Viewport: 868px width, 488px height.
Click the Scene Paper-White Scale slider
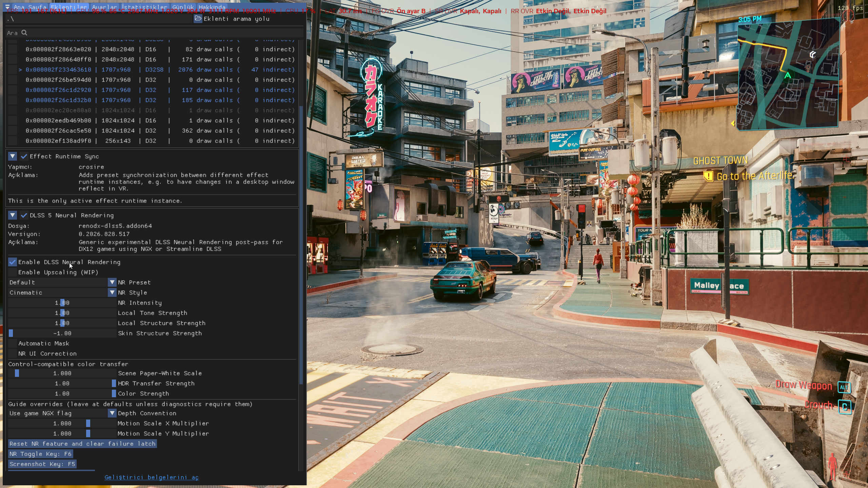click(62, 373)
